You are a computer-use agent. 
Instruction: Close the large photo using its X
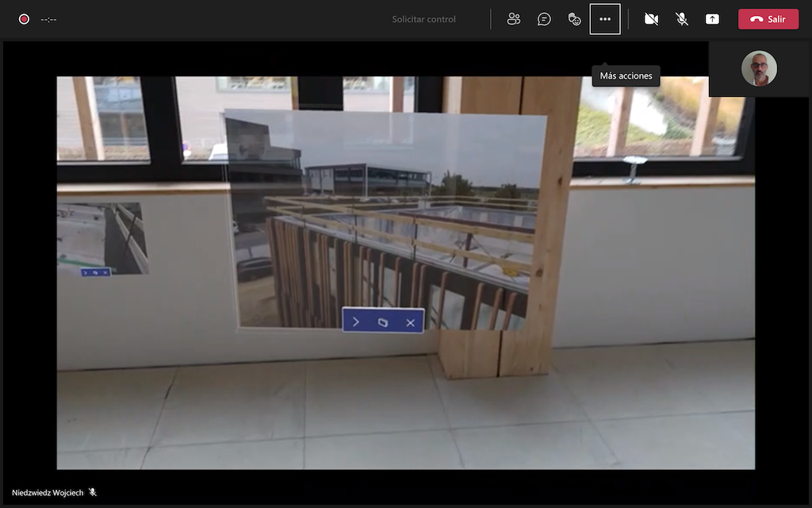(410, 322)
